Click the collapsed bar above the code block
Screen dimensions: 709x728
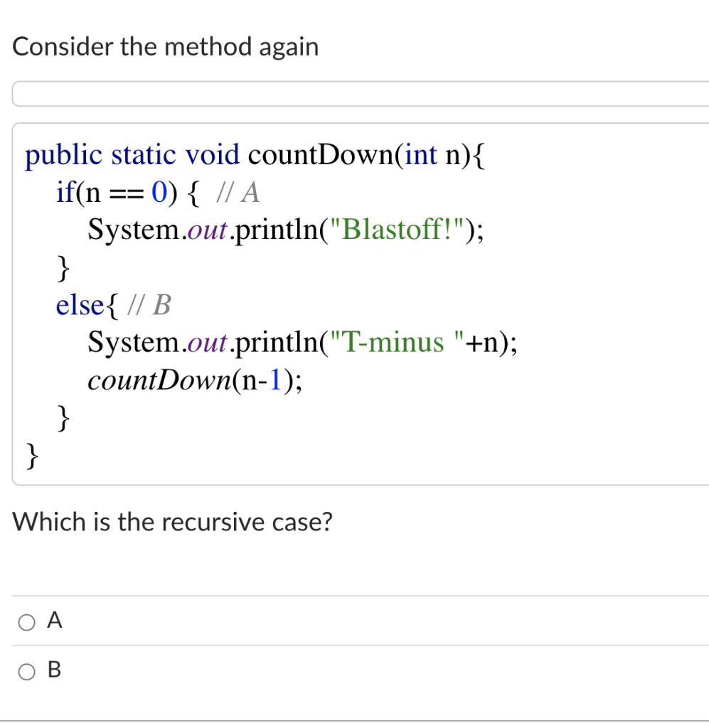tap(356, 92)
